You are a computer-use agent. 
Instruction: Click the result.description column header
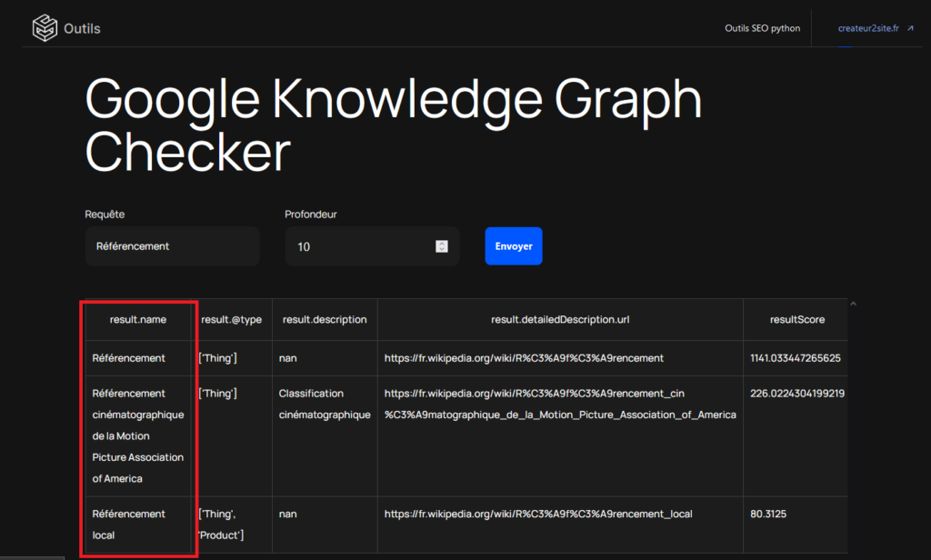point(325,319)
